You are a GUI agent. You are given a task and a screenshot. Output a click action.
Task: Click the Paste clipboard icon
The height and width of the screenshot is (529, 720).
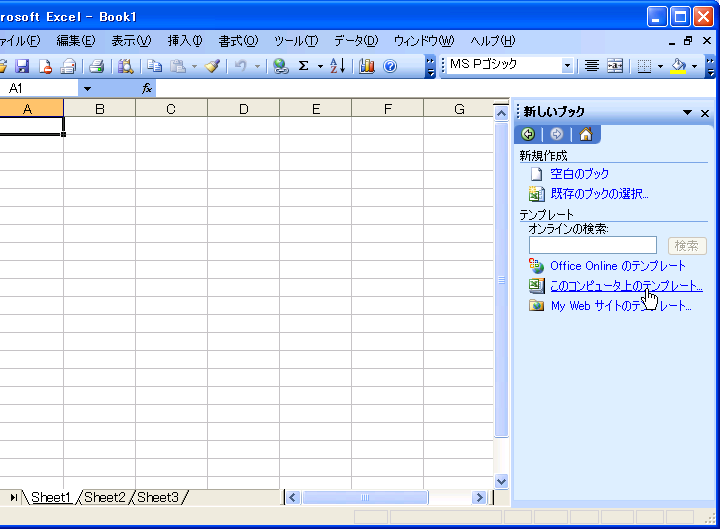click(x=178, y=66)
